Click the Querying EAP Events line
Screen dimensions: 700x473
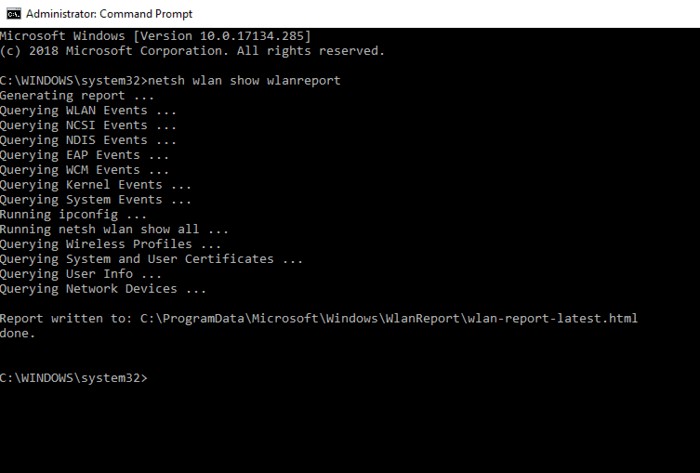[x=84, y=155]
